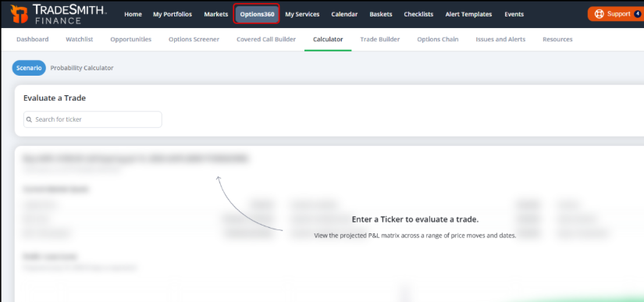Open Alert Templates from top navigation

point(468,14)
